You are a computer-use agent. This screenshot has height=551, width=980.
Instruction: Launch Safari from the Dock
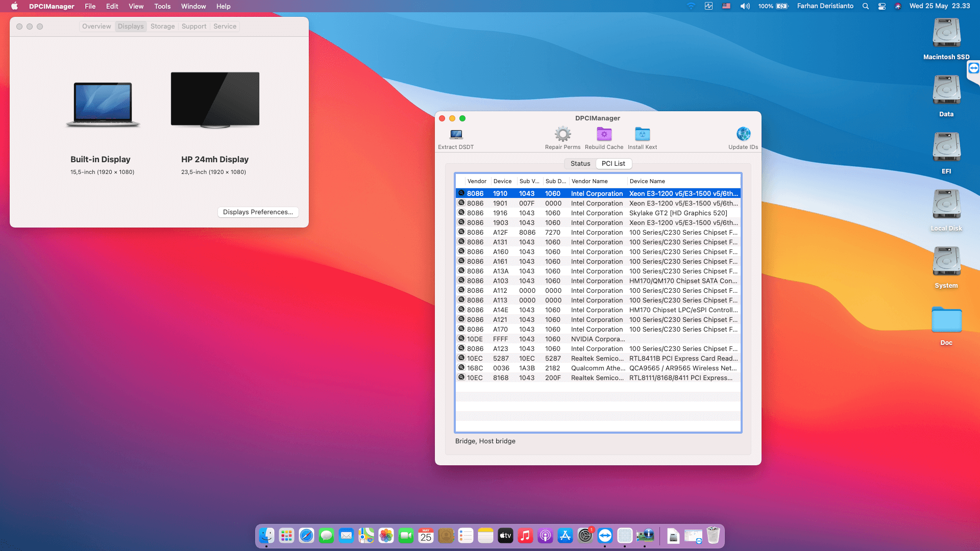pyautogui.click(x=306, y=536)
